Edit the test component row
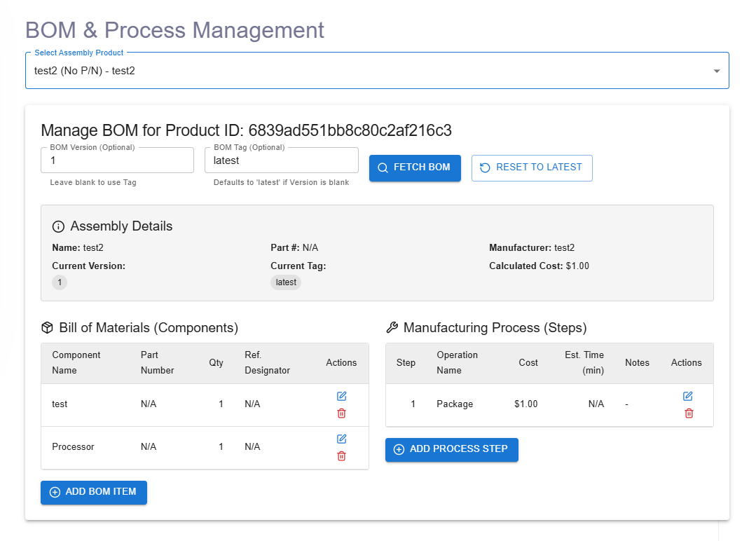This screenshot has height=541, width=756. point(341,396)
